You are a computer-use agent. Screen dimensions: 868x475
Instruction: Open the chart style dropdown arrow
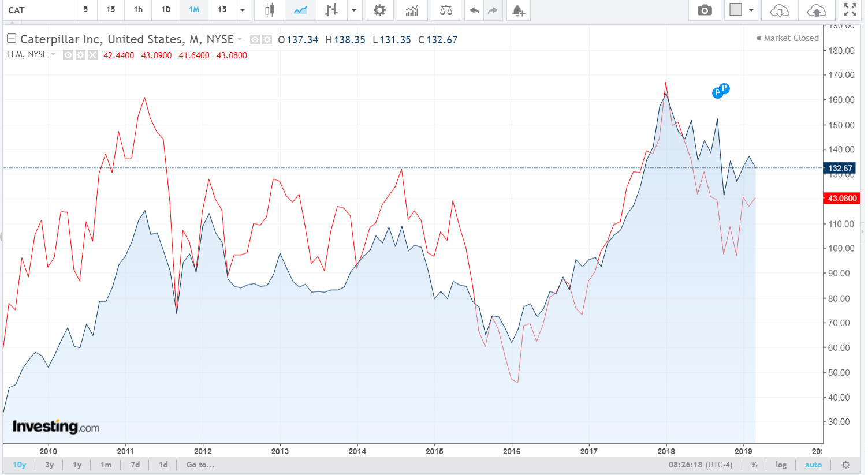click(353, 10)
